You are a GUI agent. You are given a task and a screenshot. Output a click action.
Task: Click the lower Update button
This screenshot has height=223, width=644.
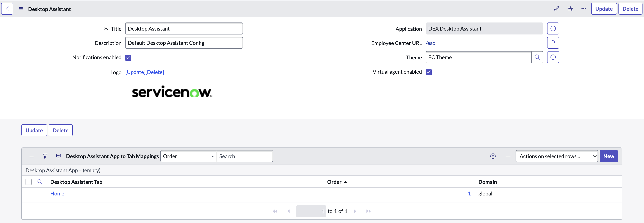(34, 130)
